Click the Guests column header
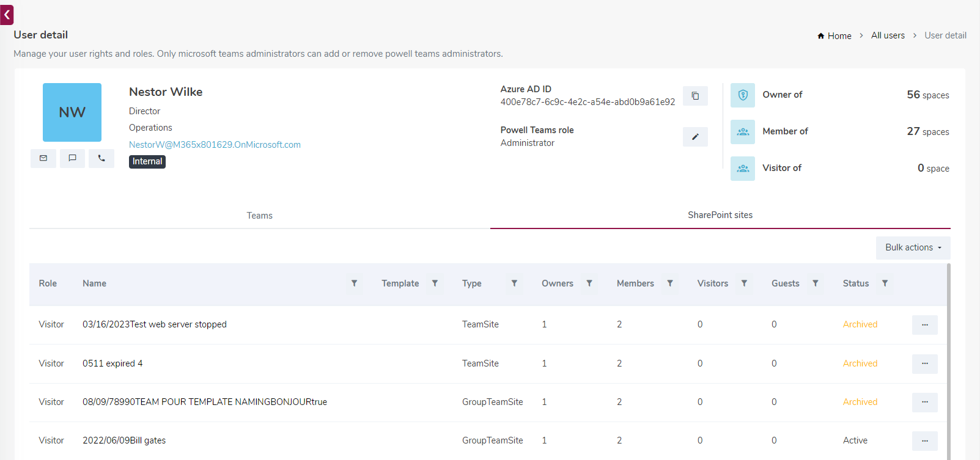The image size is (980, 460). coord(786,283)
